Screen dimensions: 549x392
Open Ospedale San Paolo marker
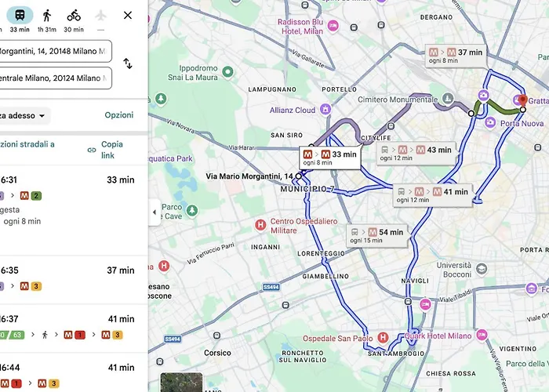383,338
